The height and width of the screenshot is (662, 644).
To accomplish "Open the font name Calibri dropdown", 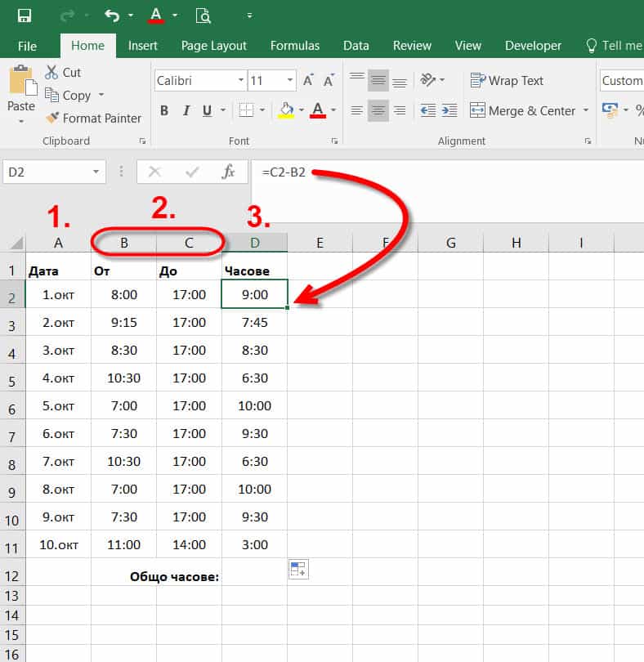I will (241, 80).
